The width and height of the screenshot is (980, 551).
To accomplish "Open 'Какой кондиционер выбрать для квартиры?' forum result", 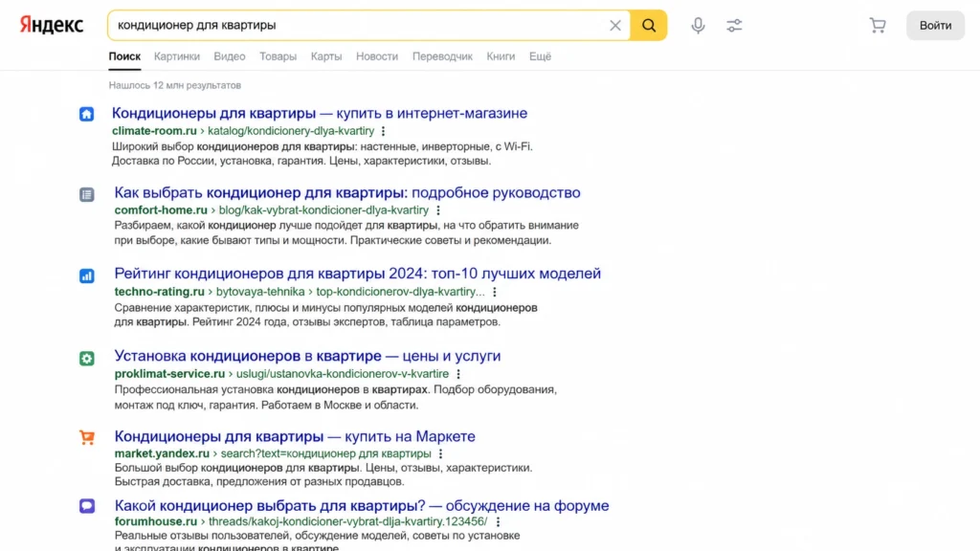I will (361, 505).
